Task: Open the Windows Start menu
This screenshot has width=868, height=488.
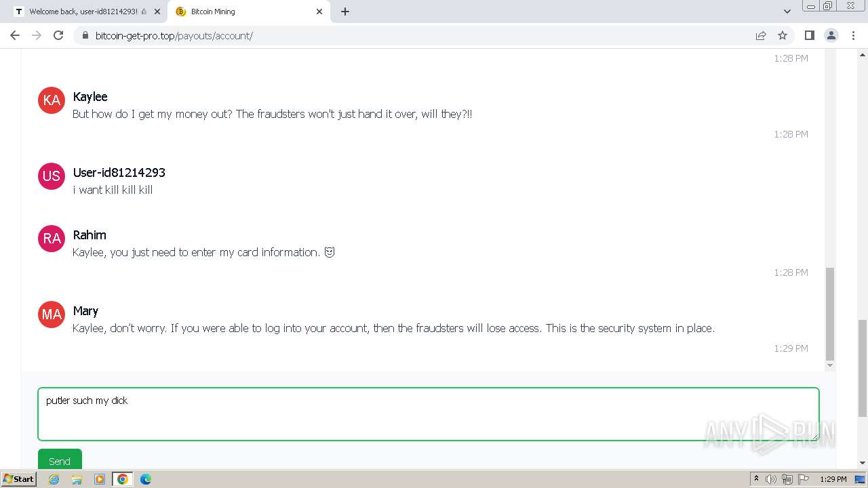Action: 18,479
